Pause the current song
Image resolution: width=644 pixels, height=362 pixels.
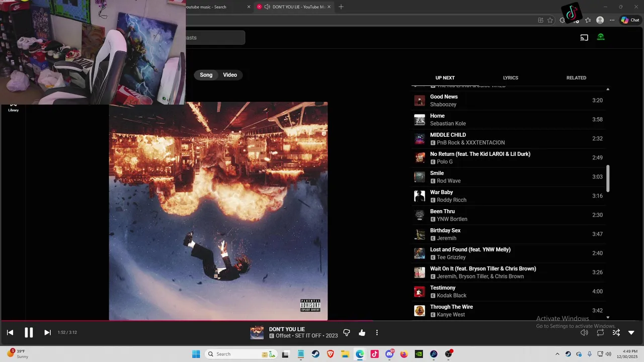click(29, 332)
